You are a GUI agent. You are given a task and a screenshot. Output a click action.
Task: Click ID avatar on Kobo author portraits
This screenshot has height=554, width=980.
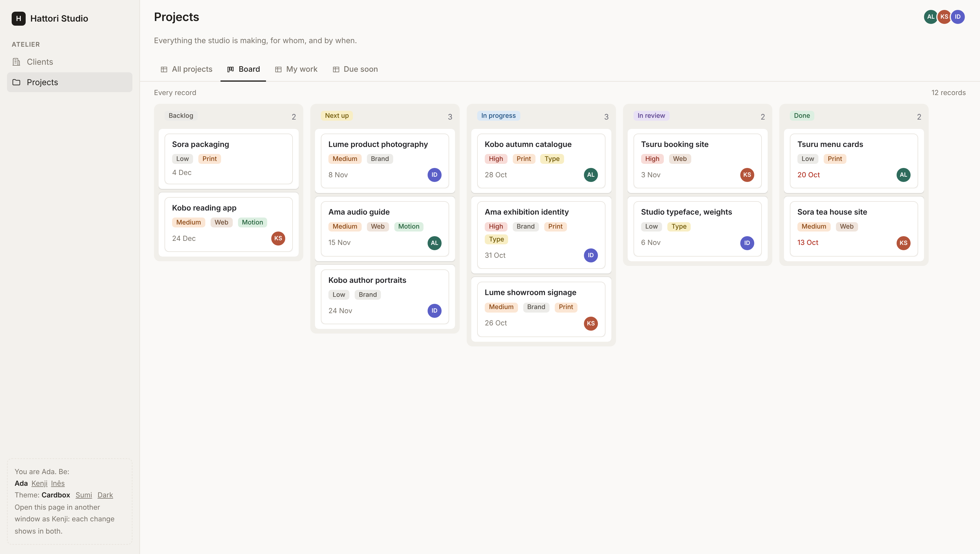pyautogui.click(x=434, y=311)
